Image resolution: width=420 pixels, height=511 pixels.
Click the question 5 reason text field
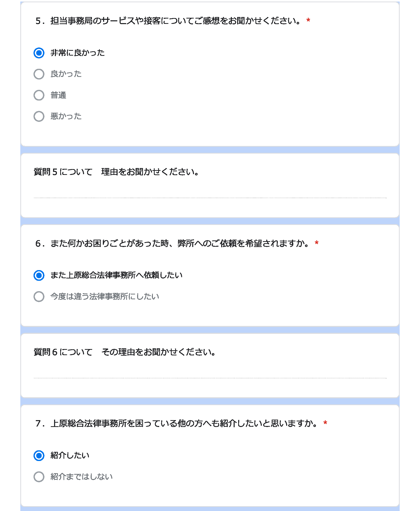click(x=210, y=193)
